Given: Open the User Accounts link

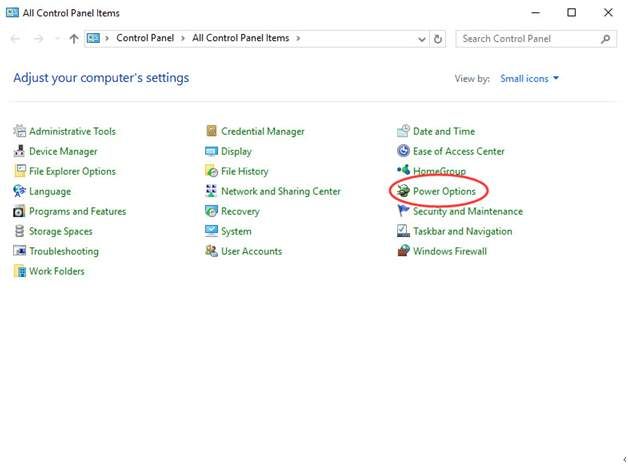Looking at the screenshot, I should (251, 251).
